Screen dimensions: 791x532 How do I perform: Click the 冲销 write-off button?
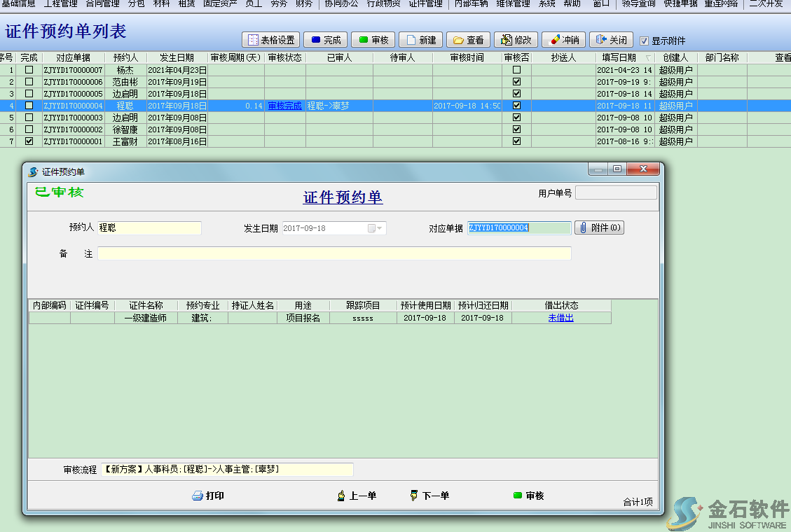coord(563,41)
